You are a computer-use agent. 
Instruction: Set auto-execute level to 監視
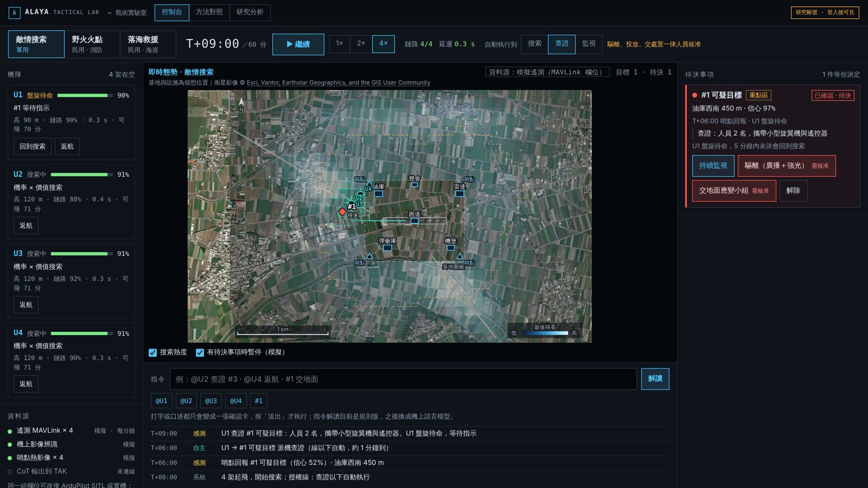tap(589, 44)
